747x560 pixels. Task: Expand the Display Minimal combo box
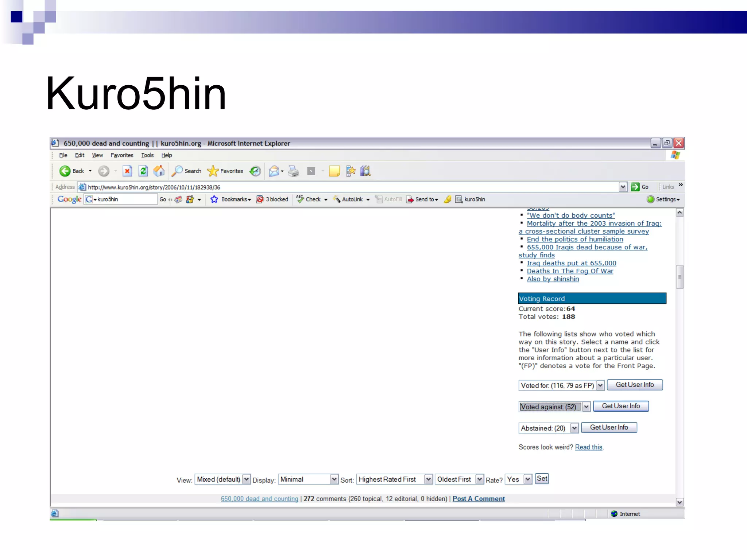click(334, 479)
